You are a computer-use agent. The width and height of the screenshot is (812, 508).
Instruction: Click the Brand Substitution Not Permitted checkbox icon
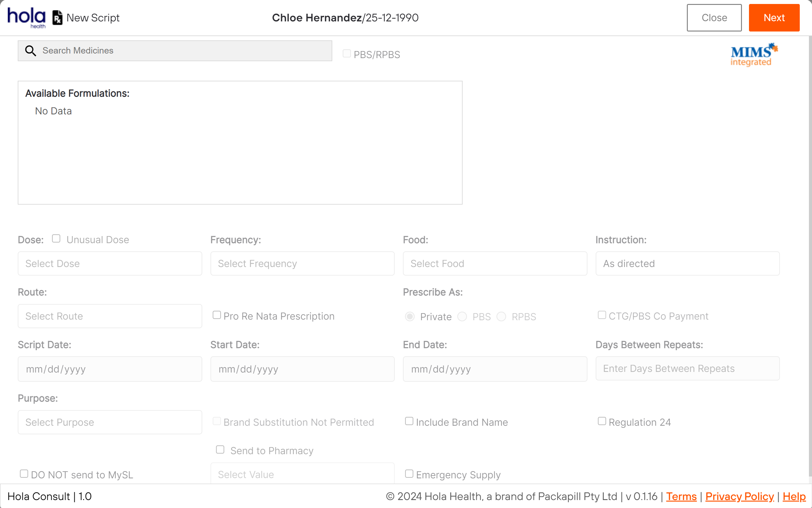click(217, 421)
